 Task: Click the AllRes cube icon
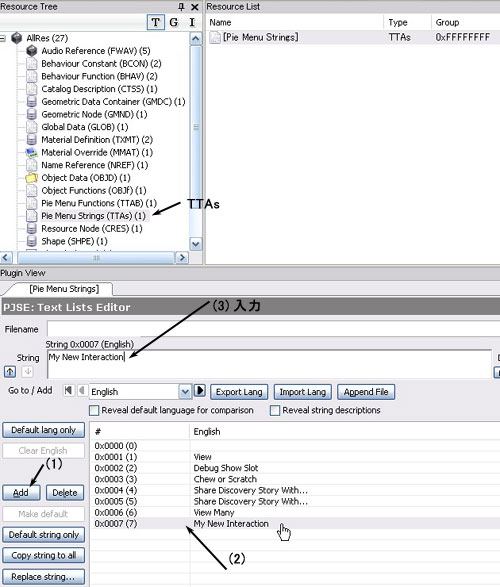16,38
